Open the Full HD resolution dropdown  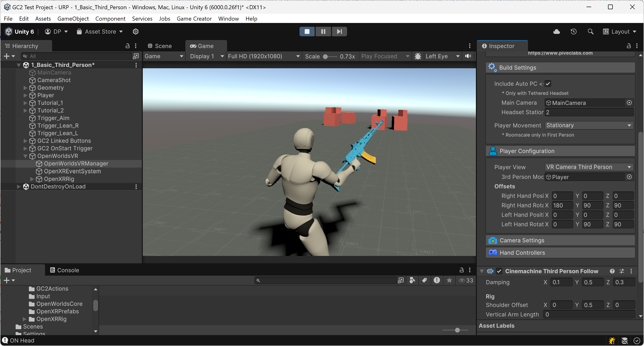pos(264,56)
